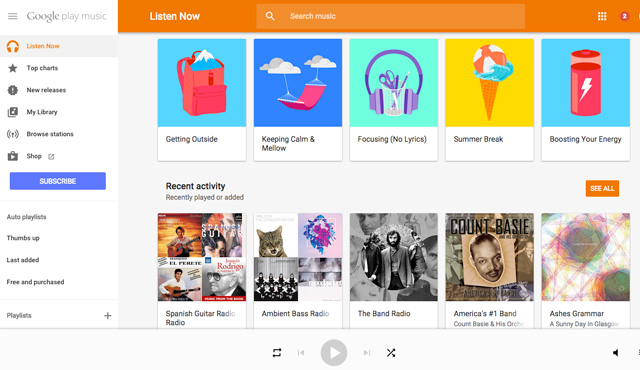Add a new playlist with plus icon
Image resolution: width=640 pixels, height=370 pixels.
(107, 315)
